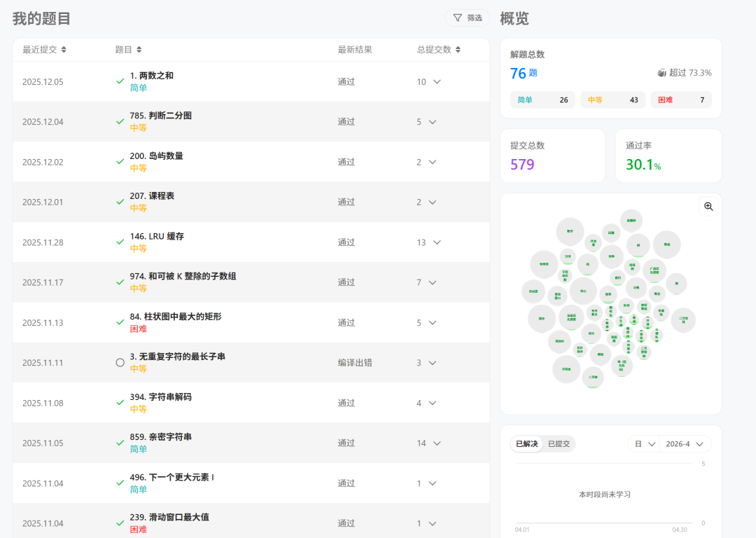Viewport: 756px width, 538px height.
Task: Click clapping hands icon next to 超过 73.3%
Action: coord(661,73)
